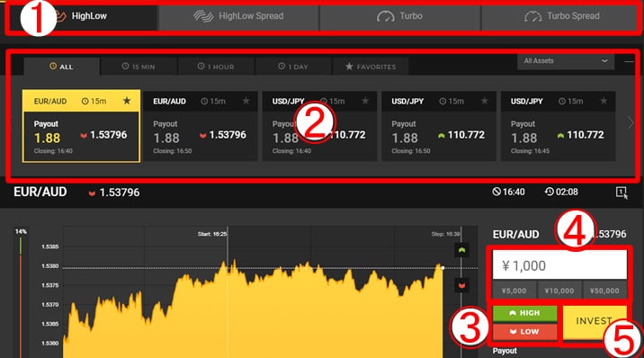Choose the green HIGH option
The image size is (644, 358).
(524, 313)
